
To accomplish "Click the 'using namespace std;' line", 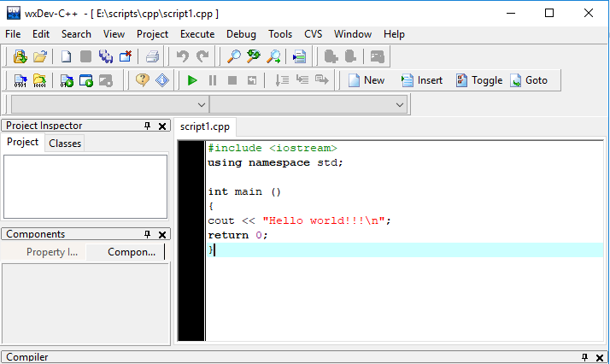I will click(x=275, y=162).
